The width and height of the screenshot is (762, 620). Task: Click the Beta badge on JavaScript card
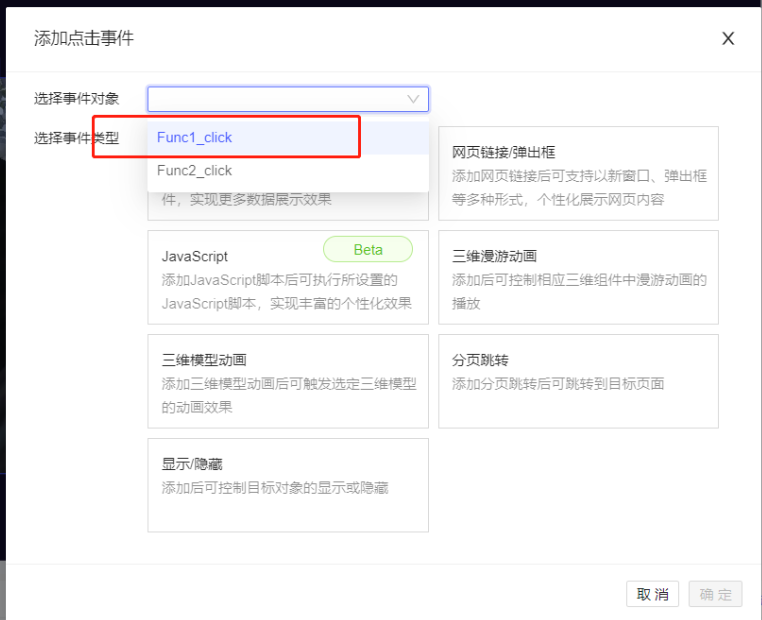368,250
